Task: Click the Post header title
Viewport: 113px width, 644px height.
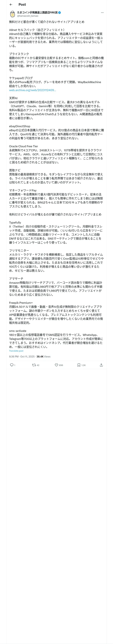Action: click(x=22, y=5)
